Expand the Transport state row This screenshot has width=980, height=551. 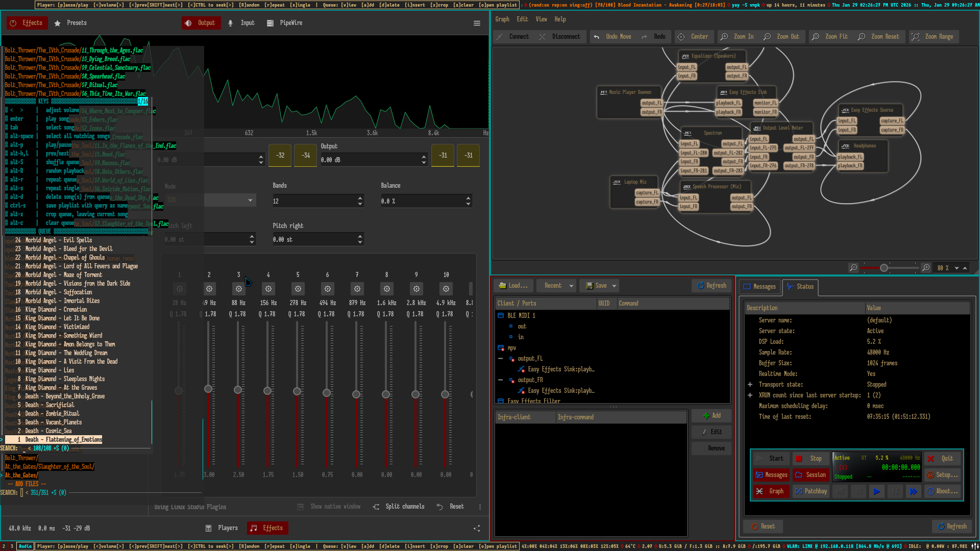coord(750,385)
